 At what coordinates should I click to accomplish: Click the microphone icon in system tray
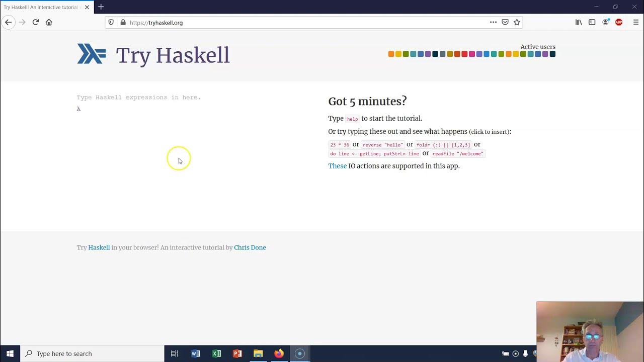525,353
